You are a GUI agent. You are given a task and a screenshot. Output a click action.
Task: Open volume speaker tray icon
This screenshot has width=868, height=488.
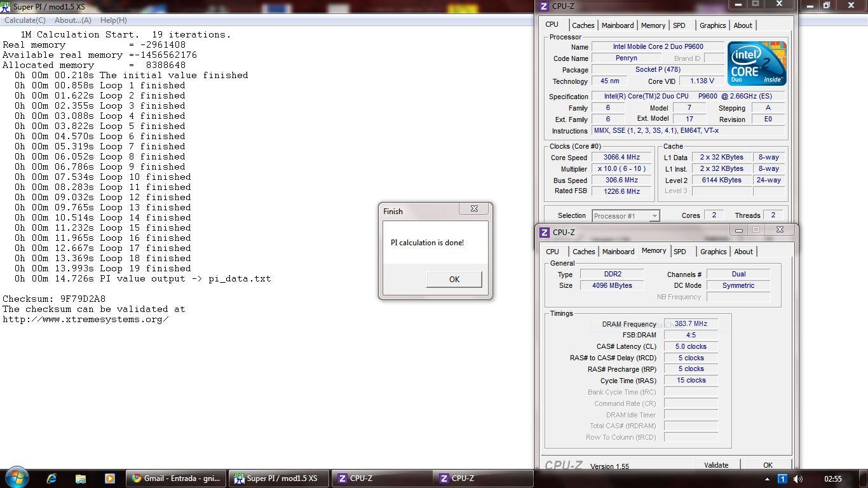click(798, 479)
